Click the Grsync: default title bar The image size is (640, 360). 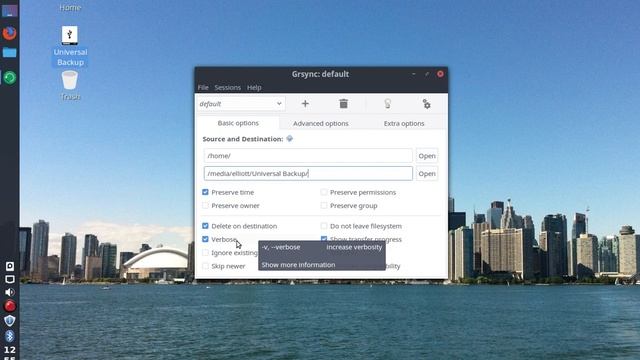click(320, 74)
